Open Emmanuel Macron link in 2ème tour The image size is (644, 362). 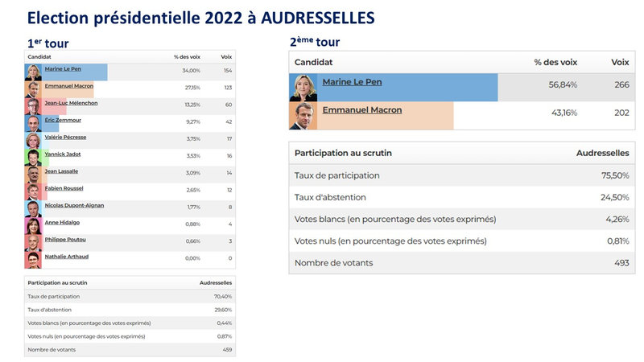361,110
